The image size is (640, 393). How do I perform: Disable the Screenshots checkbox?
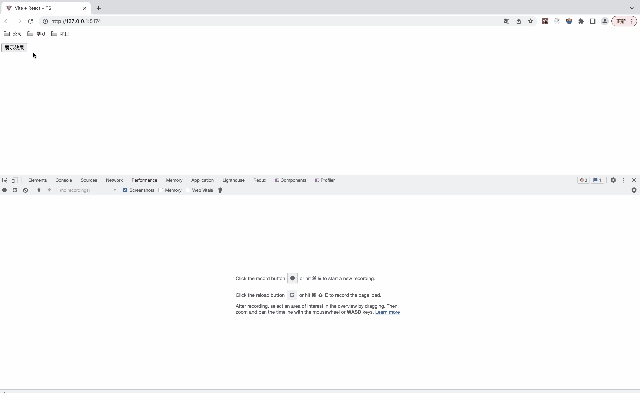(x=125, y=190)
